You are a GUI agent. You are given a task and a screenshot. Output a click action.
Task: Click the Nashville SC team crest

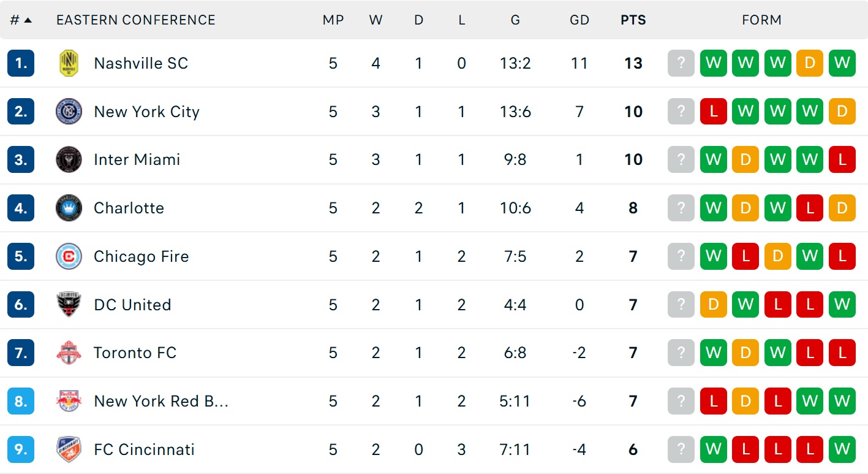[69, 63]
